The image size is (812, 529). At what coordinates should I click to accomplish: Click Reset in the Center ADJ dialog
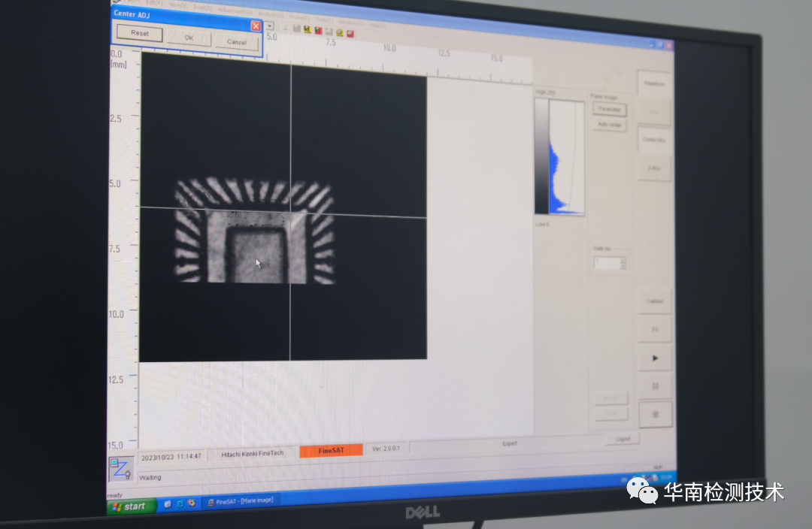click(x=140, y=34)
